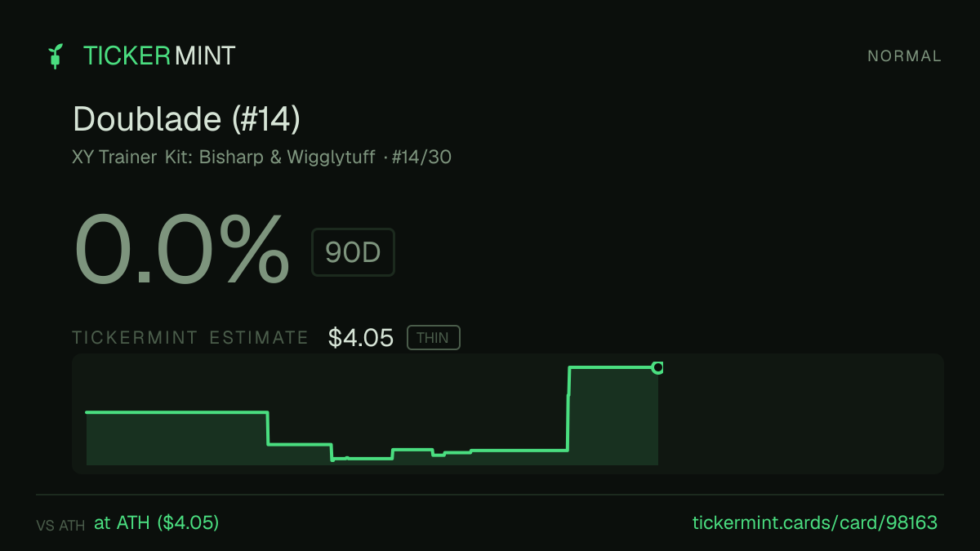The width and height of the screenshot is (980, 551).
Task: Open the tickermint.cards/card/98163 link
Action: coord(815,523)
